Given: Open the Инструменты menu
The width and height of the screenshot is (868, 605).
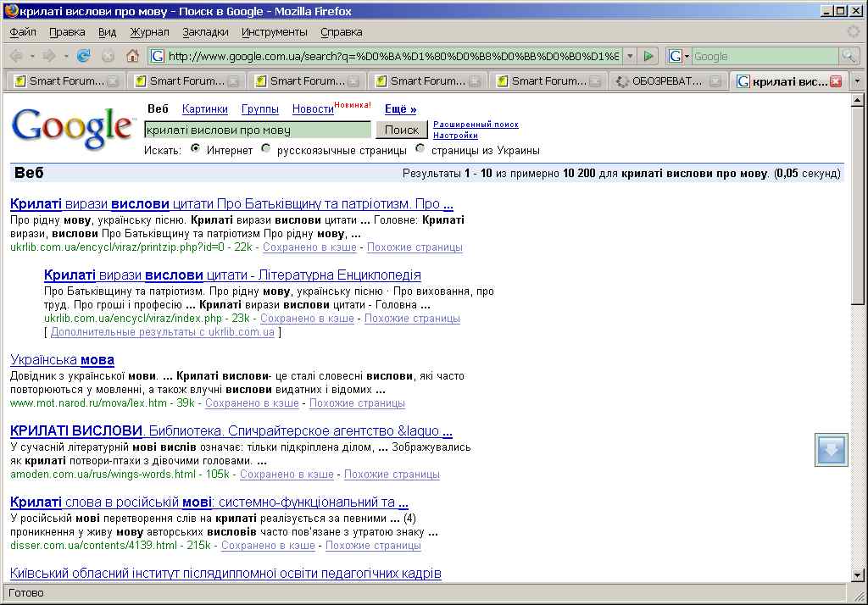Looking at the screenshot, I should point(274,32).
